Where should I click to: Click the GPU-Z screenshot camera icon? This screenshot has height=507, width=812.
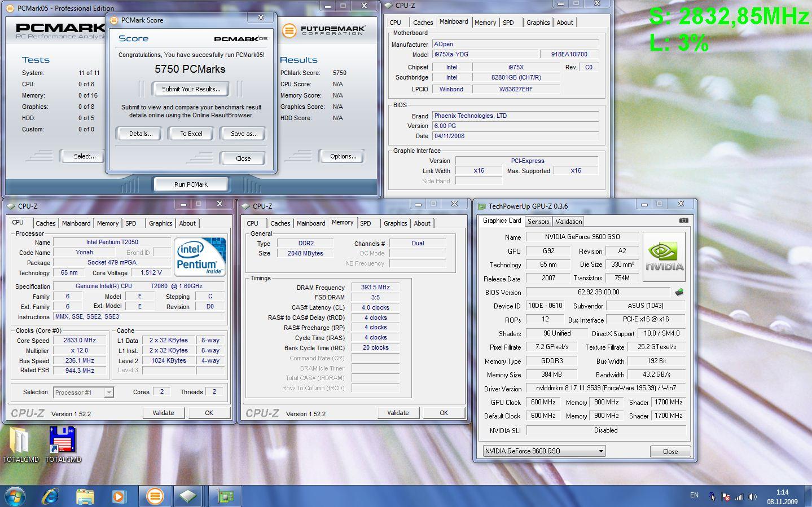point(683,221)
